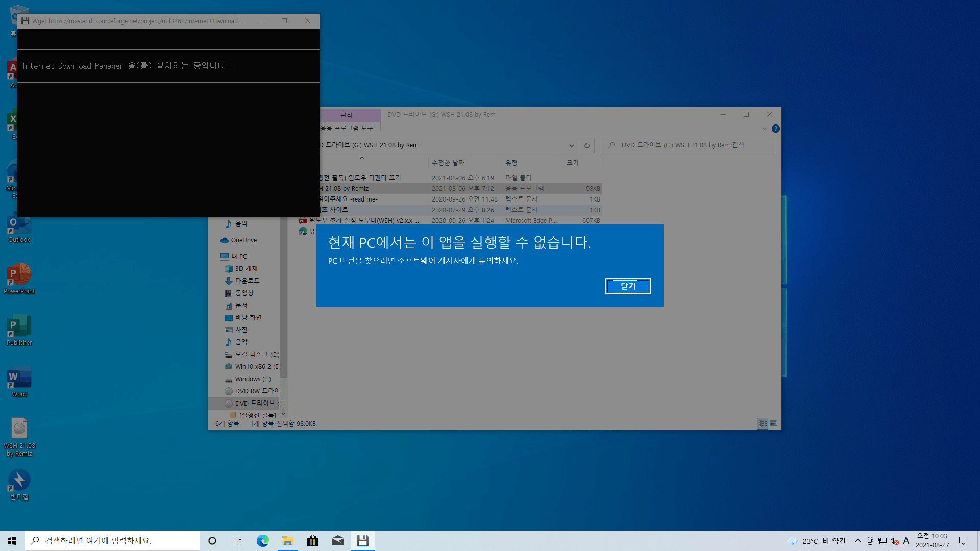Launch Microsoft Edge from the taskbar
The image size is (980, 551).
(262, 541)
